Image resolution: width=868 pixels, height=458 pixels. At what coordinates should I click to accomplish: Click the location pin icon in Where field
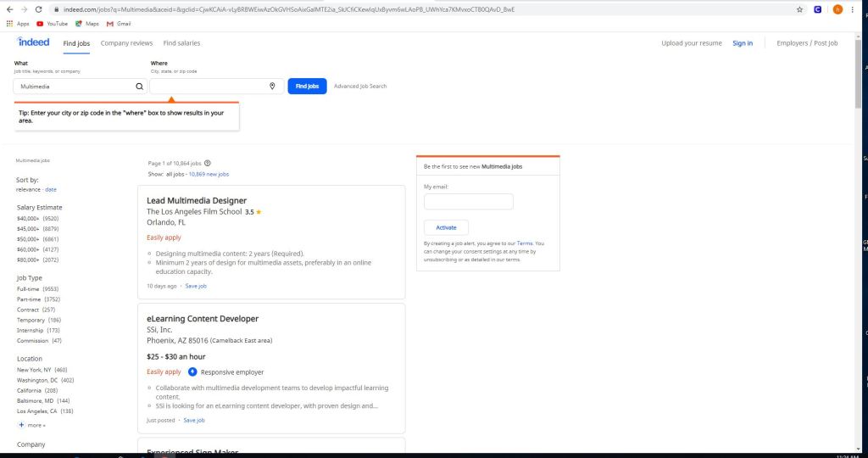(272, 87)
